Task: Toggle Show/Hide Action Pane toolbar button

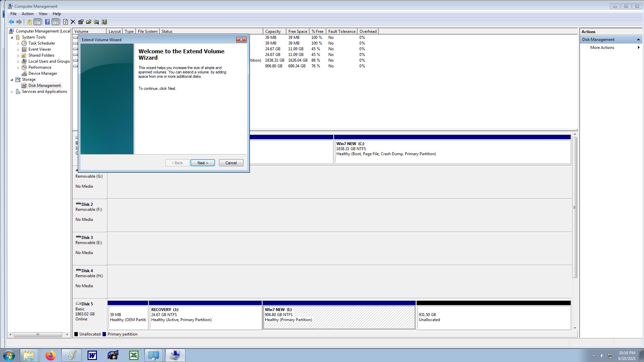Action: (56, 22)
